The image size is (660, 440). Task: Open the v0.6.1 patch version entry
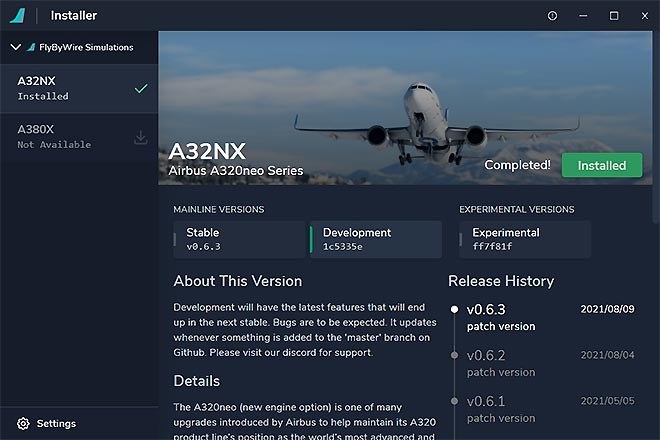coord(500,408)
